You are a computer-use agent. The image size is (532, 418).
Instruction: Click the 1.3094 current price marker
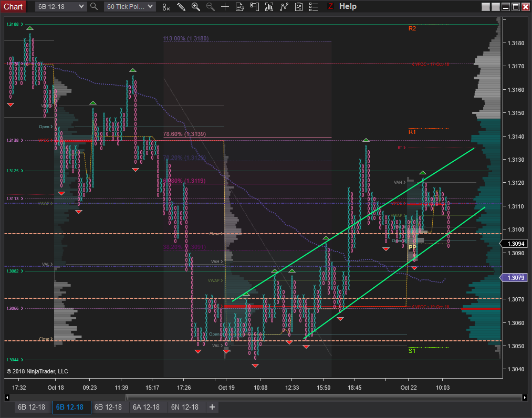click(514, 244)
